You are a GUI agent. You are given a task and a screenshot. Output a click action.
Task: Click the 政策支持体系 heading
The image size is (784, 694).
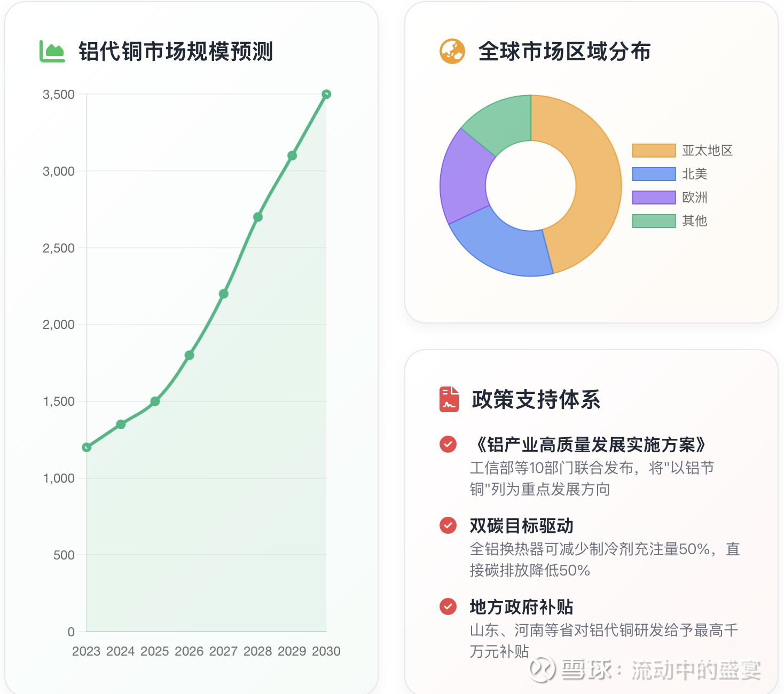pos(536,399)
